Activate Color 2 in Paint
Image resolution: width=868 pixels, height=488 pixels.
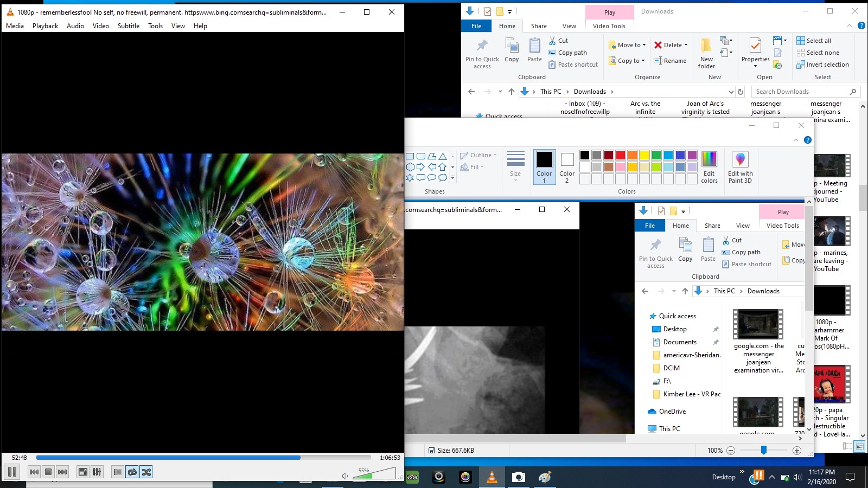(567, 167)
